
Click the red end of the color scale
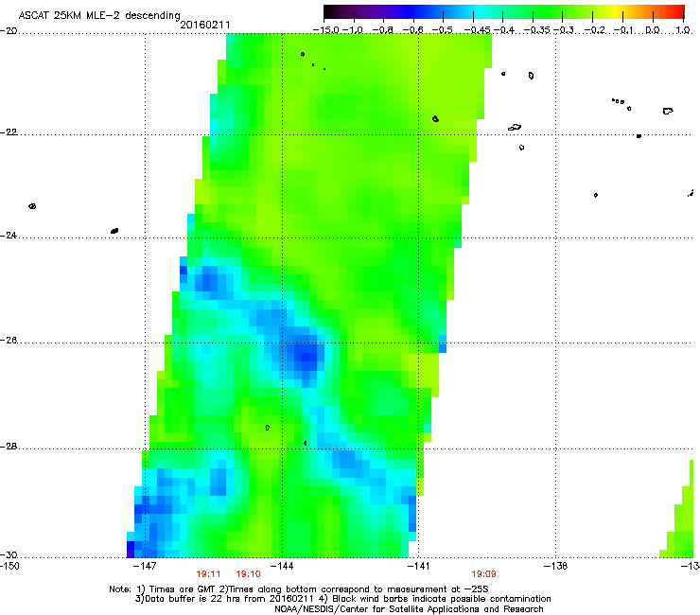click(677, 11)
